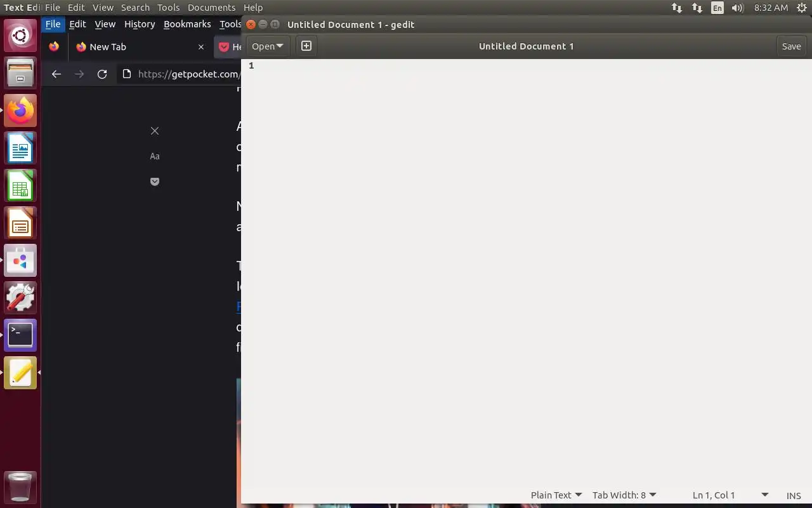Open the Firefox window's View menu
This screenshot has height=508, width=812.
click(x=105, y=24)
